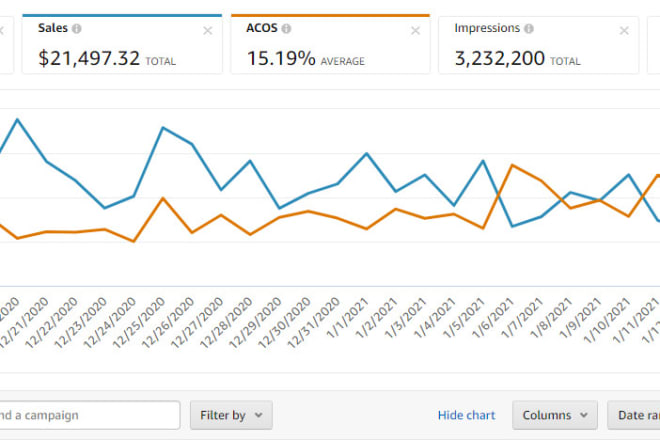
Task: Click the Impressions info icon
Action: click(529, 29)
